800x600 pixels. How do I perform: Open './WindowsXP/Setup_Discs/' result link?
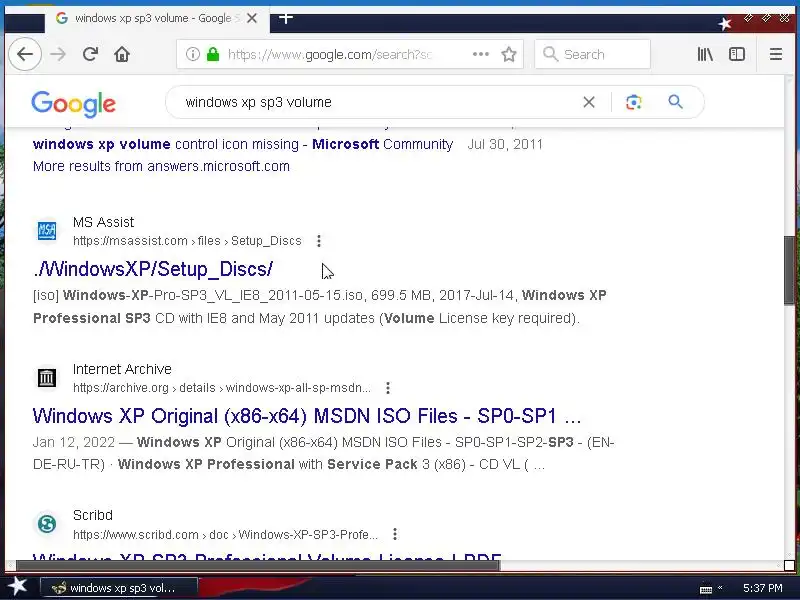pos(153,269)
